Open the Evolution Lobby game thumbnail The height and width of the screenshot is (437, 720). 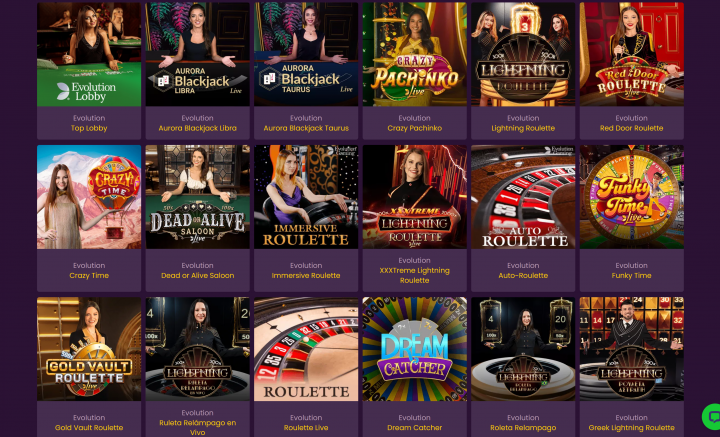(89, 54)
